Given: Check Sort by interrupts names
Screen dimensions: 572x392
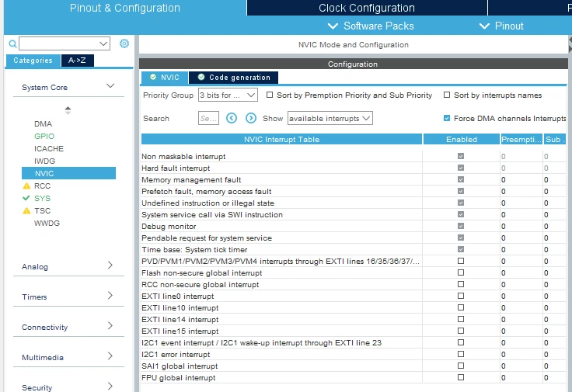Looking at the screenshot, I should coord(447,95).
